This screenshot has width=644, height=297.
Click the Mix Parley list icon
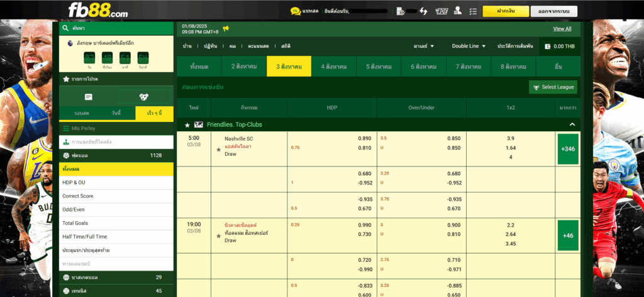click(x=66, y=128)
